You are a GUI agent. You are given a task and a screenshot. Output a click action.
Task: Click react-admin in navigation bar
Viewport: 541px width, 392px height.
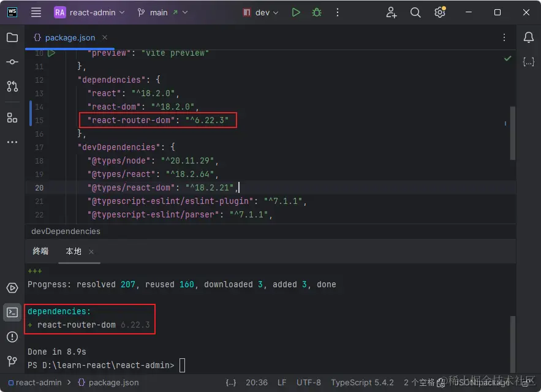click(35, 382)
